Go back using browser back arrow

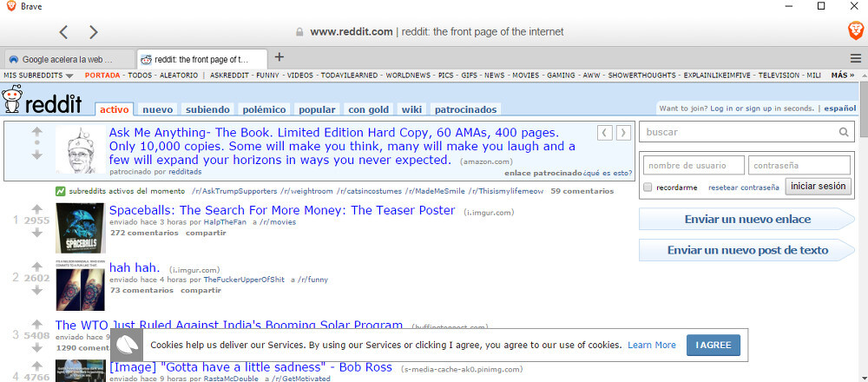[63, 32]
